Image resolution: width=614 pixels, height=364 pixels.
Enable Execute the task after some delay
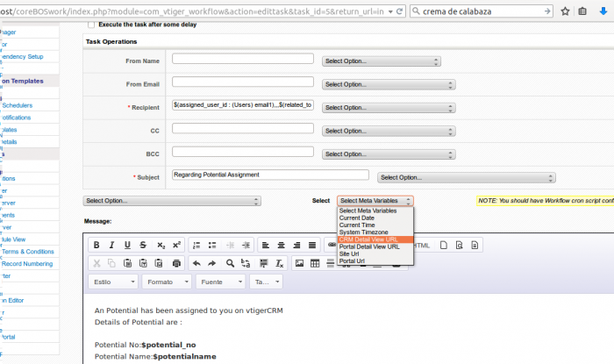click(x=92, y=25)
